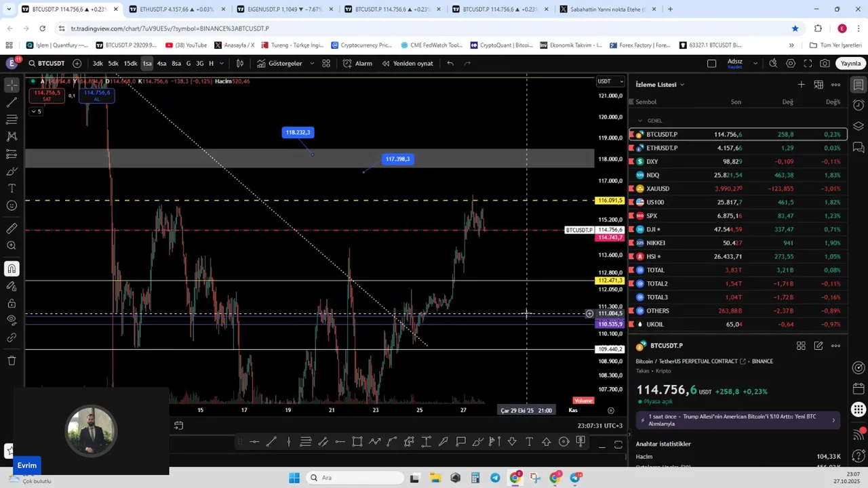868x488 pixels.
Task: Select the text tool in left toolbar
Action: pos(12,188)
